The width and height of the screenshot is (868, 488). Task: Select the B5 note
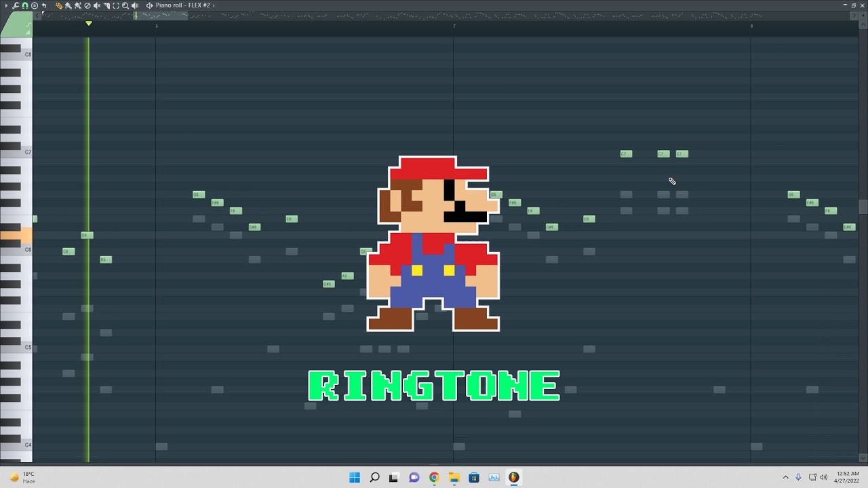[105, 260]
